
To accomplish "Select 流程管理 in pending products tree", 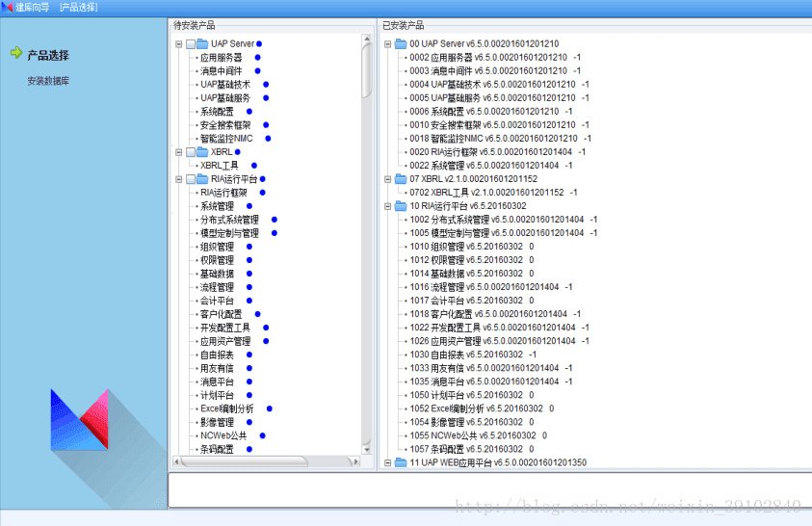I will (217, 287).
